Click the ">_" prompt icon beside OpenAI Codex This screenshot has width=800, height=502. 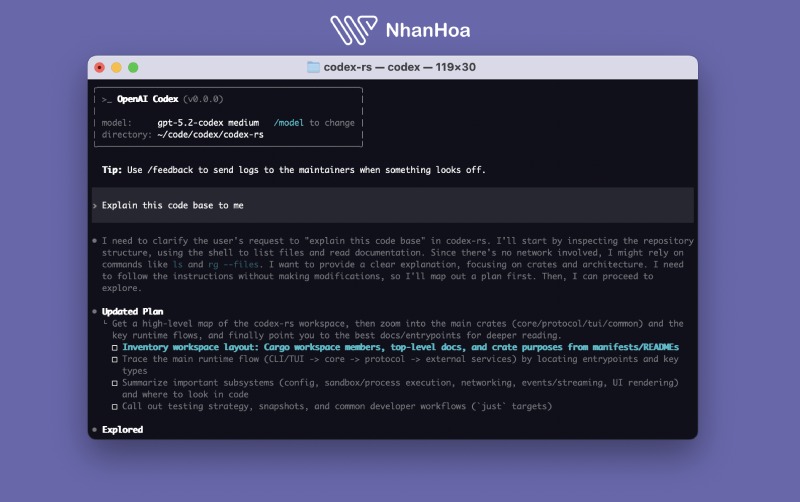[106, 99]
